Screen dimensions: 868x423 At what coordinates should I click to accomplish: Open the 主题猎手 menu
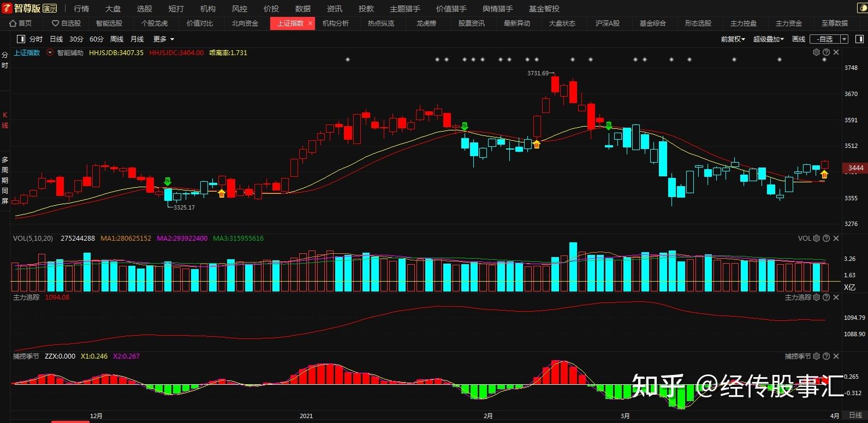[x=405, y=9]
